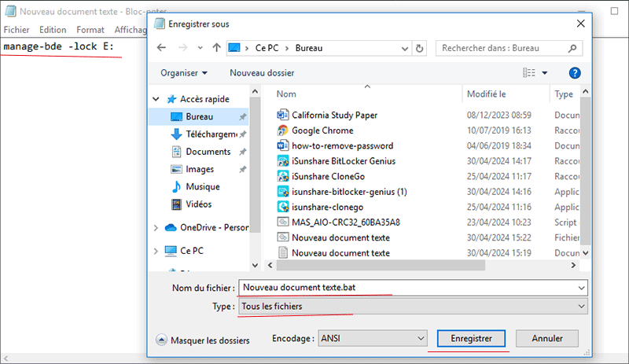
Task: Click the Annuler button
Action: pos(547,338)
